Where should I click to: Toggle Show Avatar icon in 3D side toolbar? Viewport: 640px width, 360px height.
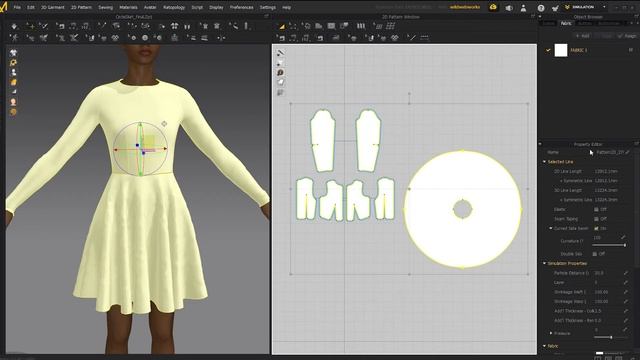pyautogui.click(x=13, y=72)
